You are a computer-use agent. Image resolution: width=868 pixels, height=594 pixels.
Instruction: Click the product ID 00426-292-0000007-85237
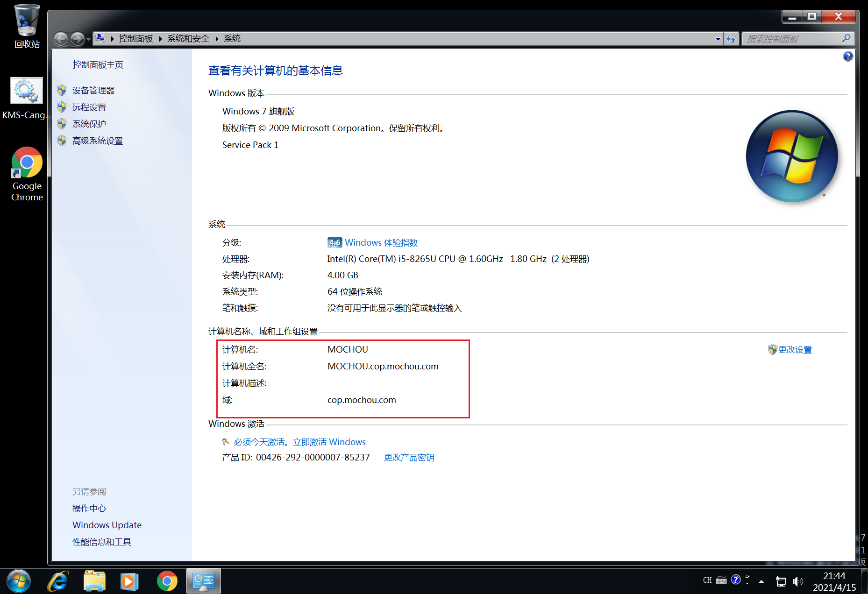point(313,458)
